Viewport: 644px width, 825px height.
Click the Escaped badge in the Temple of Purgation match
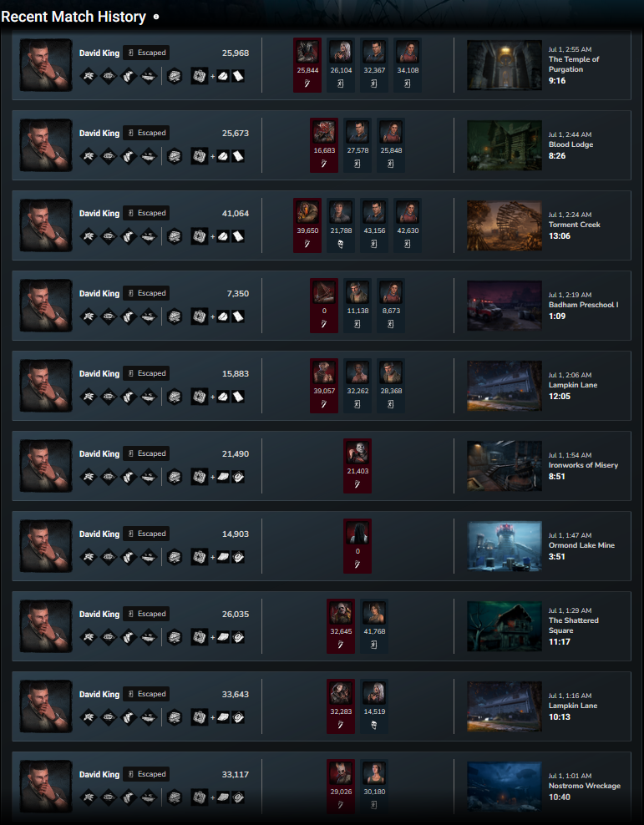[x=146, y=53]
